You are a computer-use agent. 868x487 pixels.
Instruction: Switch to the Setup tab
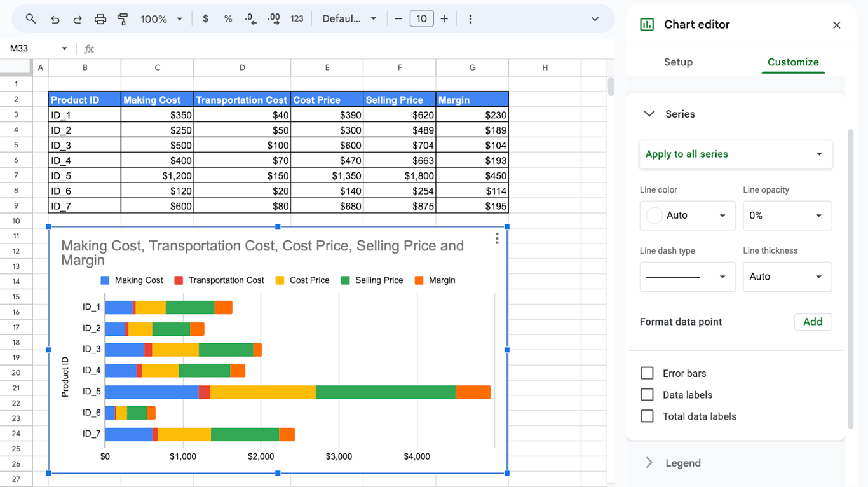coord(678,62)
